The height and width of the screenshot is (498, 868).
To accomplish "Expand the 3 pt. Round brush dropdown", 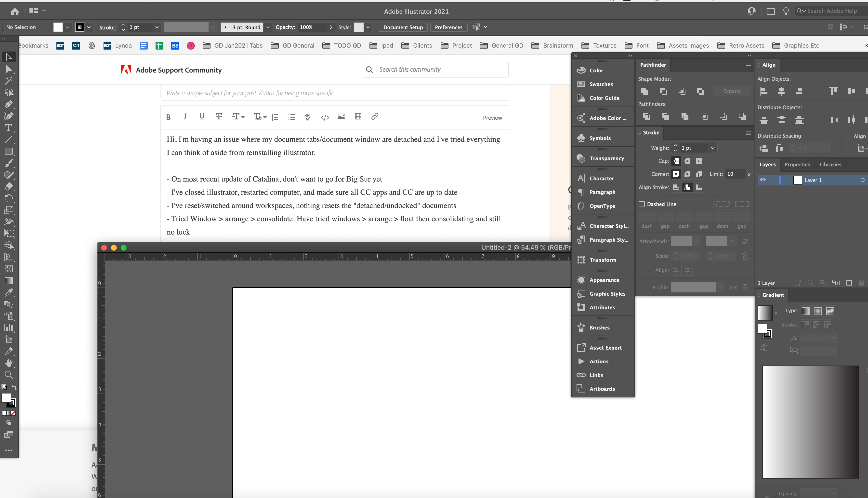I will [x=268, y=27].
